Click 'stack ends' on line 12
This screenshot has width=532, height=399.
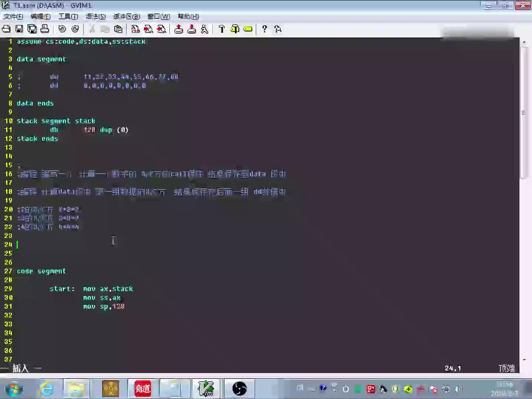click(37, 139)
